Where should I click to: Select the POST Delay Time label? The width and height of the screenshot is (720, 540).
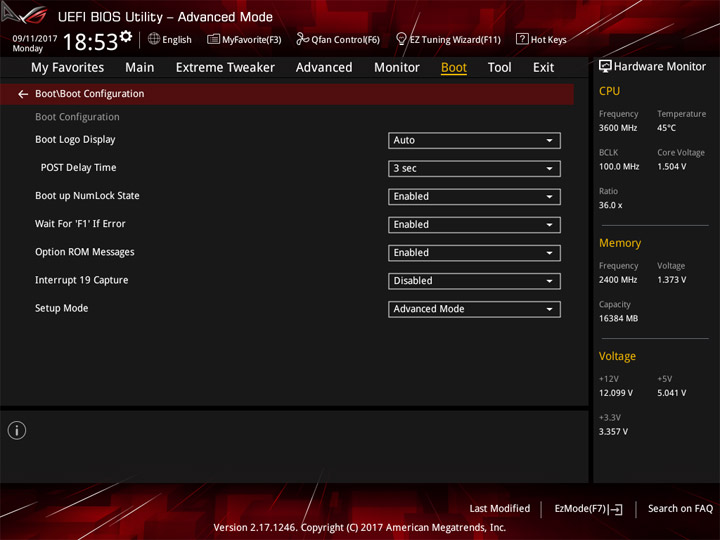coord(79,168)
